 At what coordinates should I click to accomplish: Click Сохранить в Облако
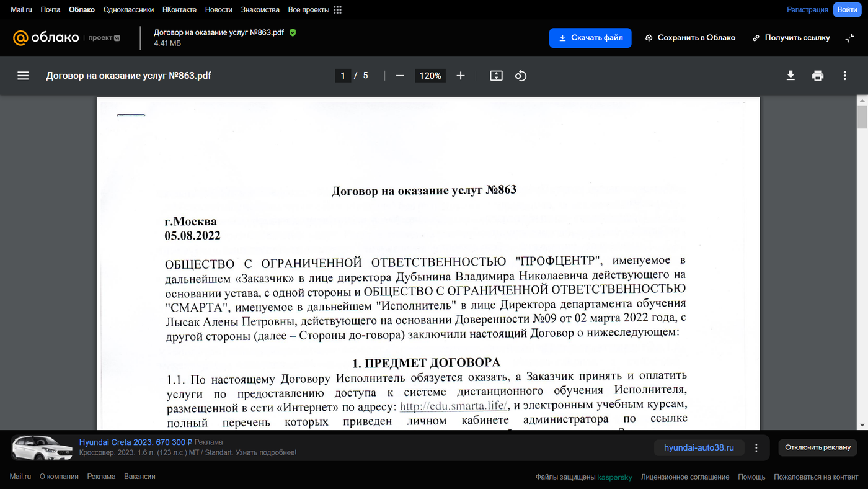pyautogui.click(x=690, y=38)
